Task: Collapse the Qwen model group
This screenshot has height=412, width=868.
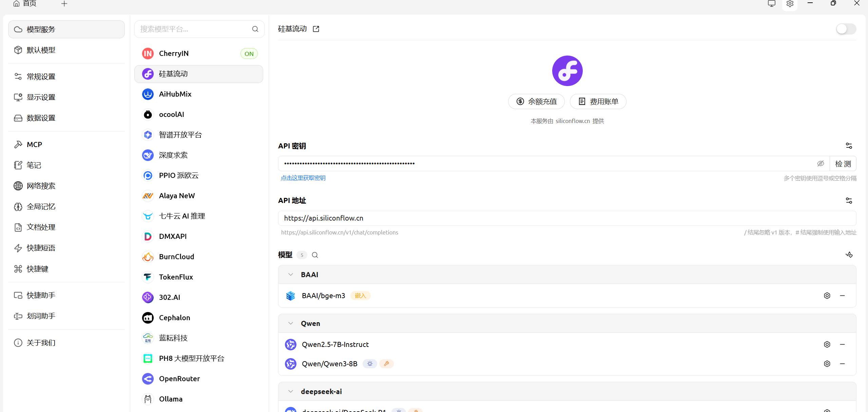Action: click(x=291, y=324)
